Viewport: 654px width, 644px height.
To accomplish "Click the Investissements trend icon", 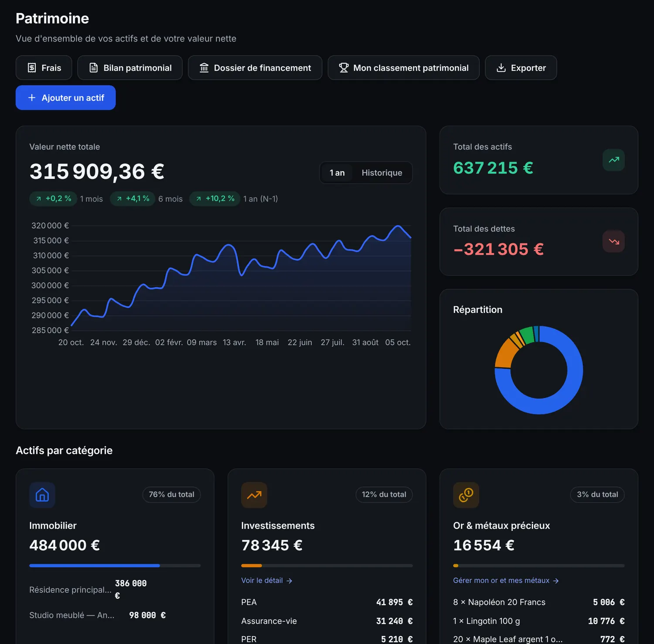I will tap(254, 495).
